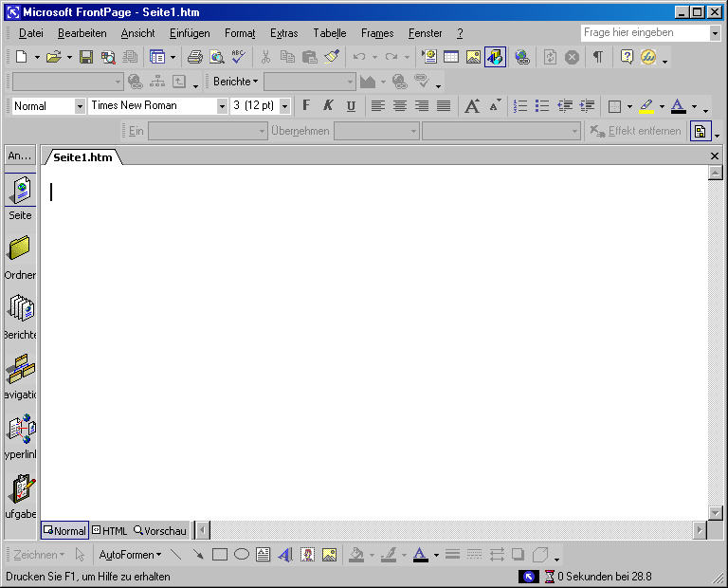
Task: Save the page with the floppy icon
Action: pos(86,57)
